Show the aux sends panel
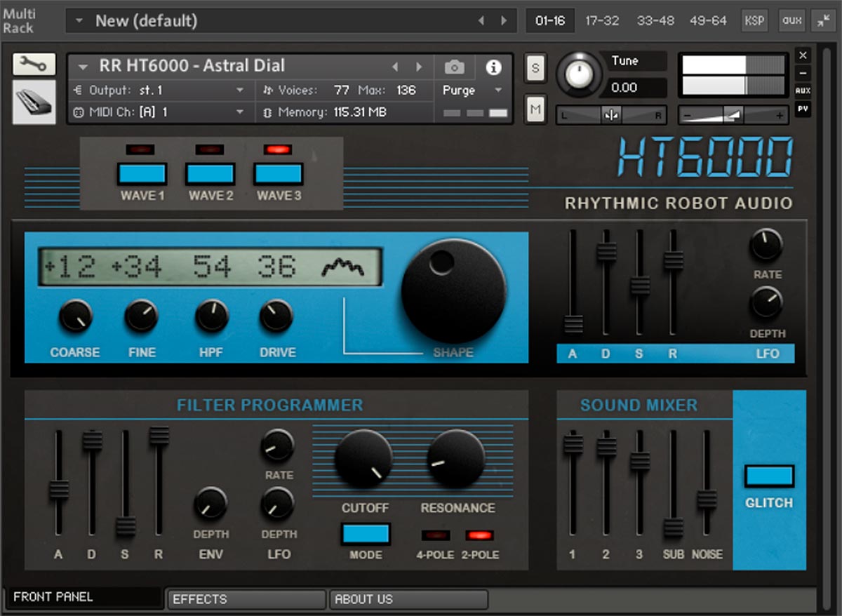This screenshot has width=842, height=616. click(792, 20)
